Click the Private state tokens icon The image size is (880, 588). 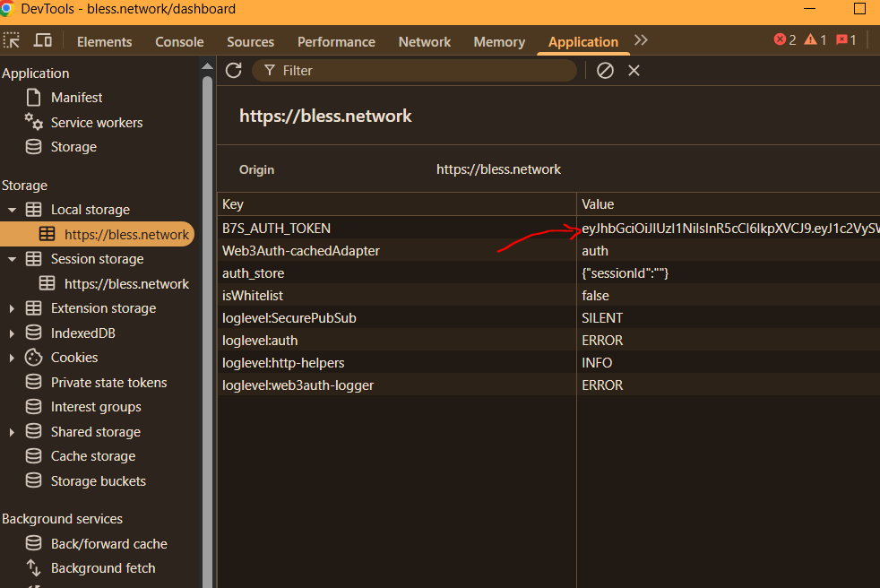coord(34,382)
